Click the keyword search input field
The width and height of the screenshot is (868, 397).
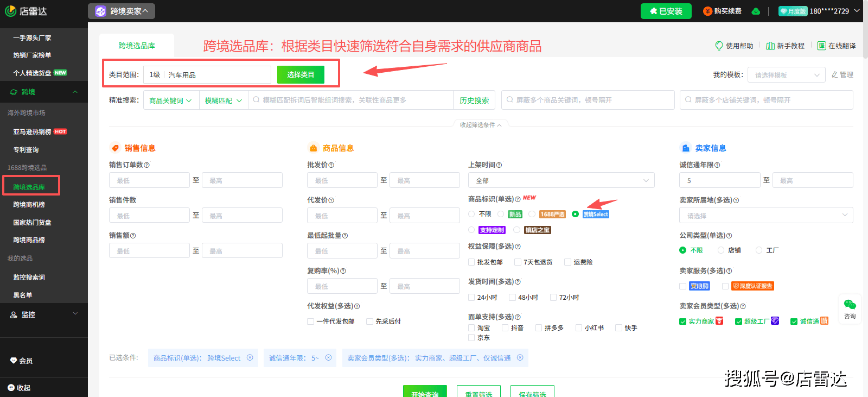click(x=351, y=100)
